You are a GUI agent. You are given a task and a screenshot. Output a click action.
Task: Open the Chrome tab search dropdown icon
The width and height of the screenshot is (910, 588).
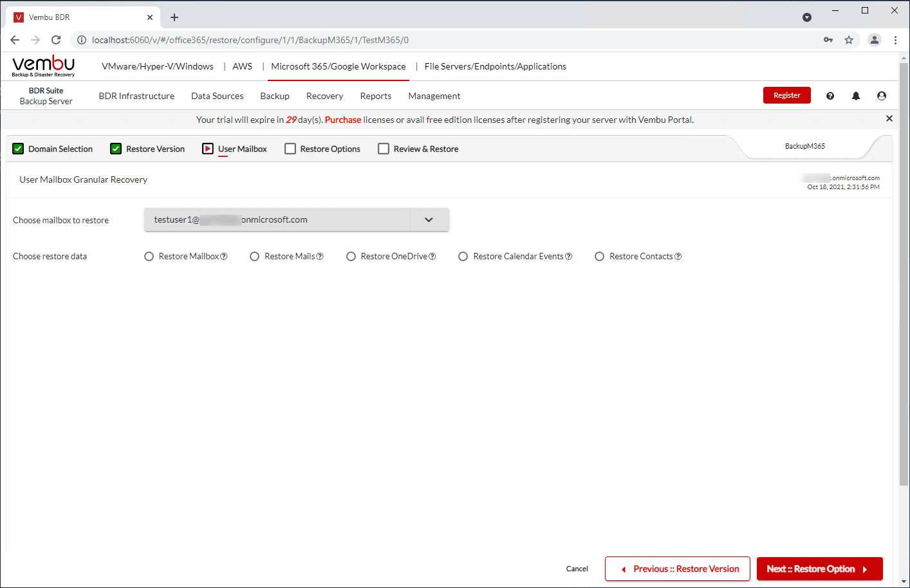tap(807, 17)
